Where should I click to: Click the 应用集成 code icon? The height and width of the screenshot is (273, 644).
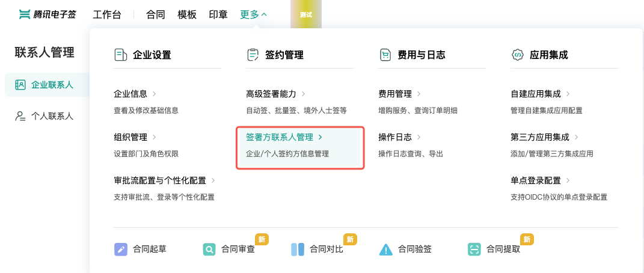pos(517,55)
